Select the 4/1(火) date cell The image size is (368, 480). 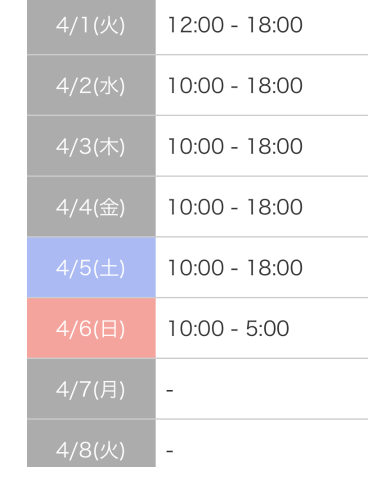coord(91,27)
